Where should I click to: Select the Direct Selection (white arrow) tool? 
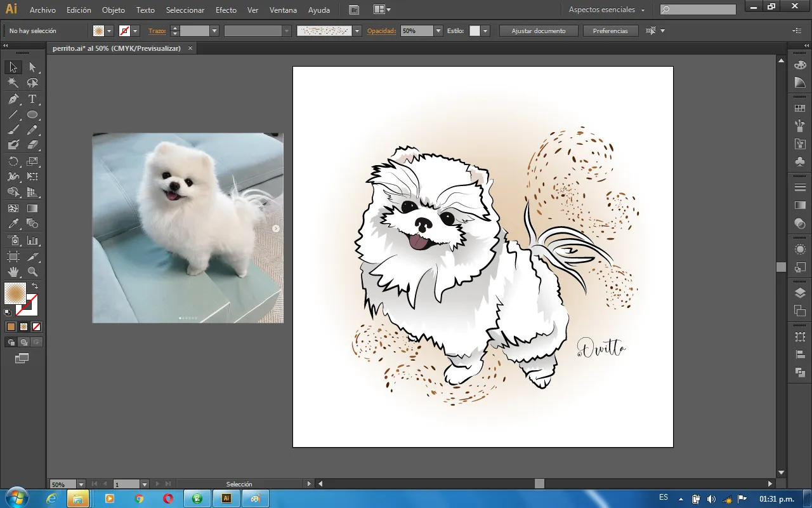pos(32,67)
